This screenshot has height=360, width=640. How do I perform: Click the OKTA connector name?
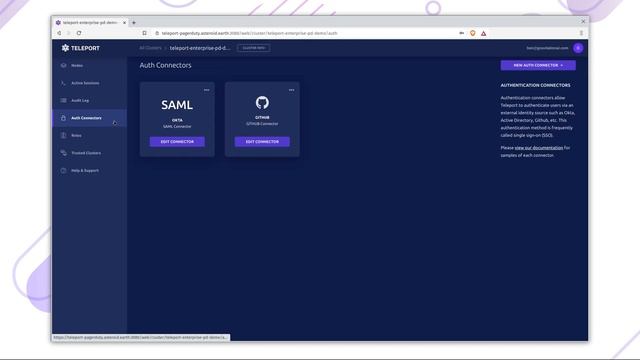177,120
